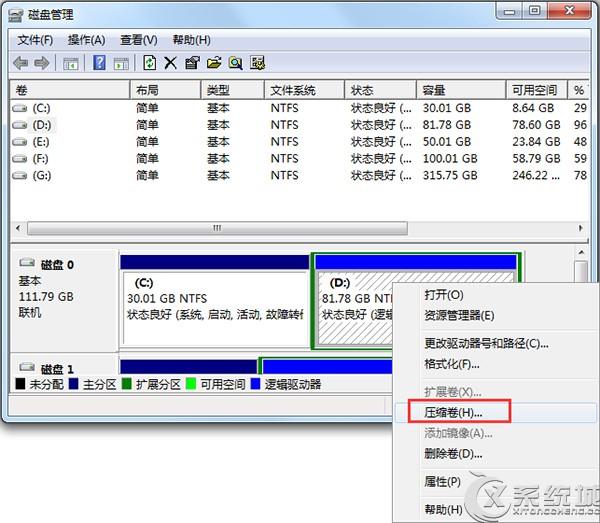Viewport: 600px width, 523px height.
Task: Click the horizontal scrollbar right arrow
Action: click(580, 228)
